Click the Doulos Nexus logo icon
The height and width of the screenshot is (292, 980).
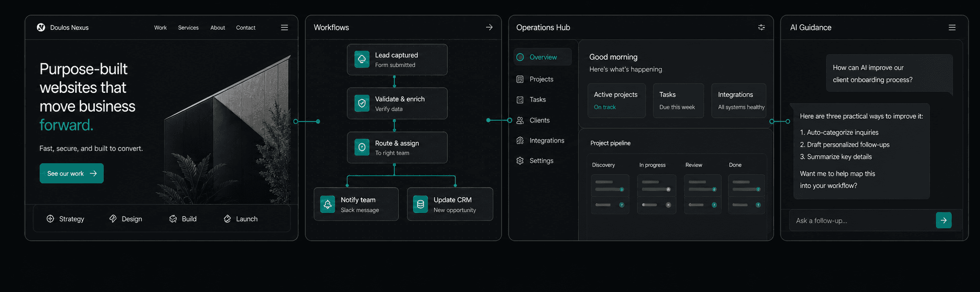(x=41, y=27)
